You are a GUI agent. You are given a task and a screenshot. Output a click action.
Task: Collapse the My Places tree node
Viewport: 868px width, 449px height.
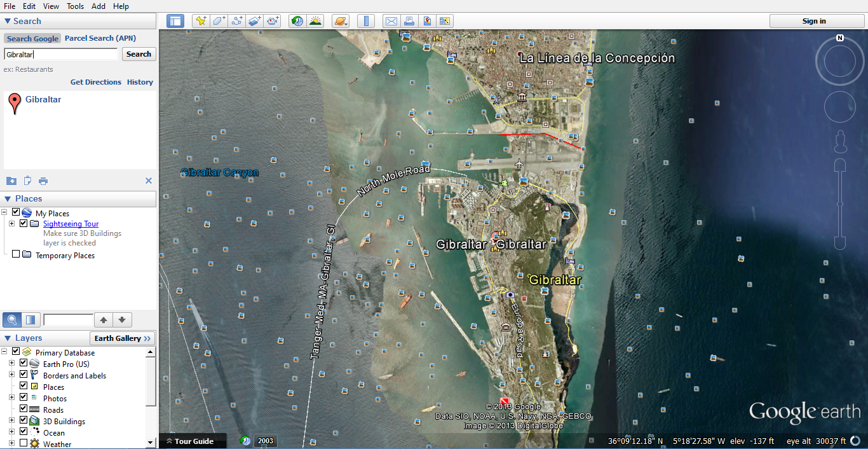(x=4, y=212)
